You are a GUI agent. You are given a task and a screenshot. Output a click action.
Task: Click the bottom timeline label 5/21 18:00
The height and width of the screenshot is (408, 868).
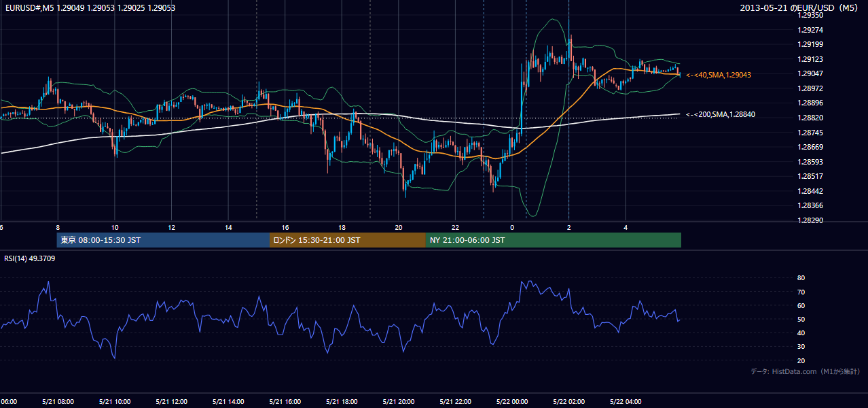tap(342, 401)
